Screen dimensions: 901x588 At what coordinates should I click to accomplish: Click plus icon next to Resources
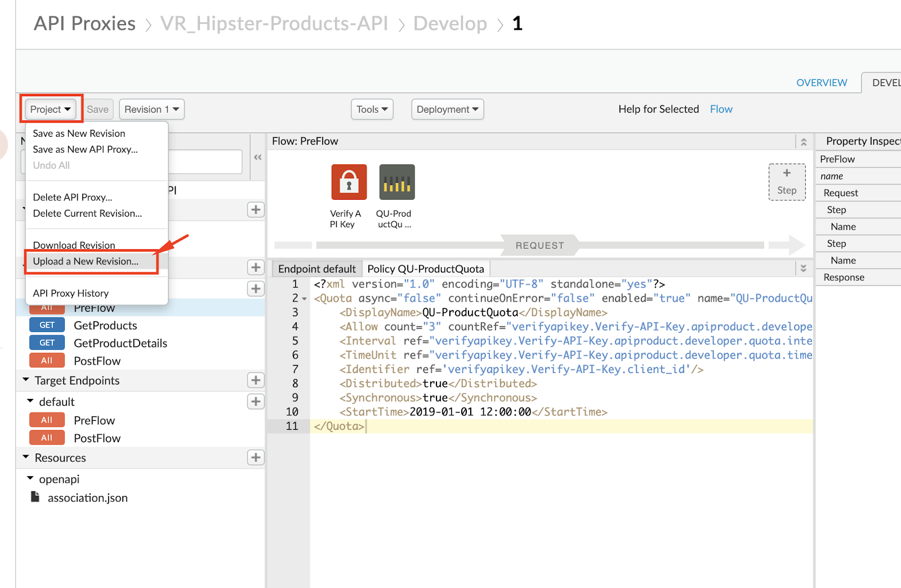tap(256, 457)
